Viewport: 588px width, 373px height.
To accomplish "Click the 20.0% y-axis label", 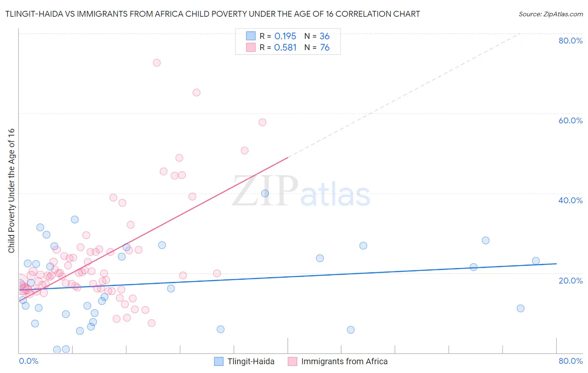I will [x=570, y=281].
